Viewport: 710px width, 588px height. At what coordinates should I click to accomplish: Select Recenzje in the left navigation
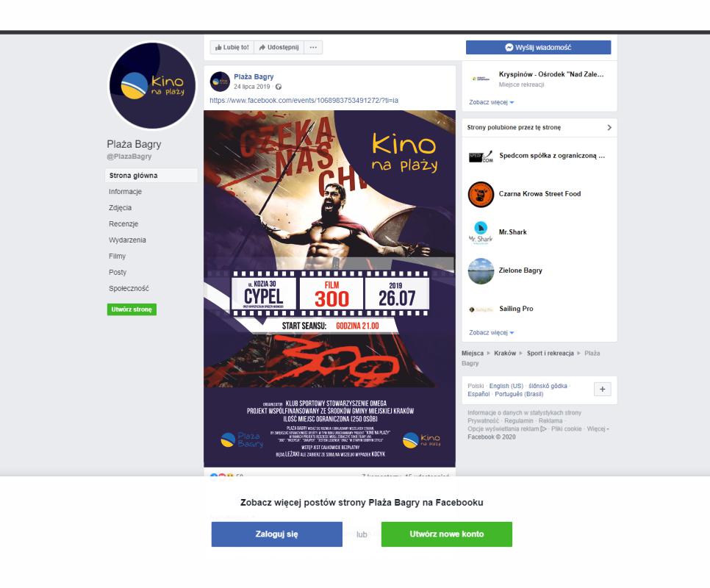click(x=123, y=224)
